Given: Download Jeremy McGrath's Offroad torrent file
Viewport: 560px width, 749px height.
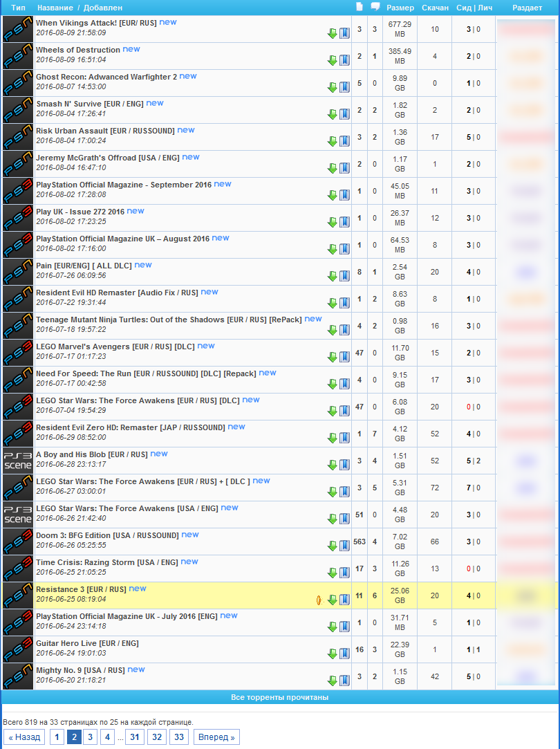Looking at the screenshot, I should pos(333,169).
